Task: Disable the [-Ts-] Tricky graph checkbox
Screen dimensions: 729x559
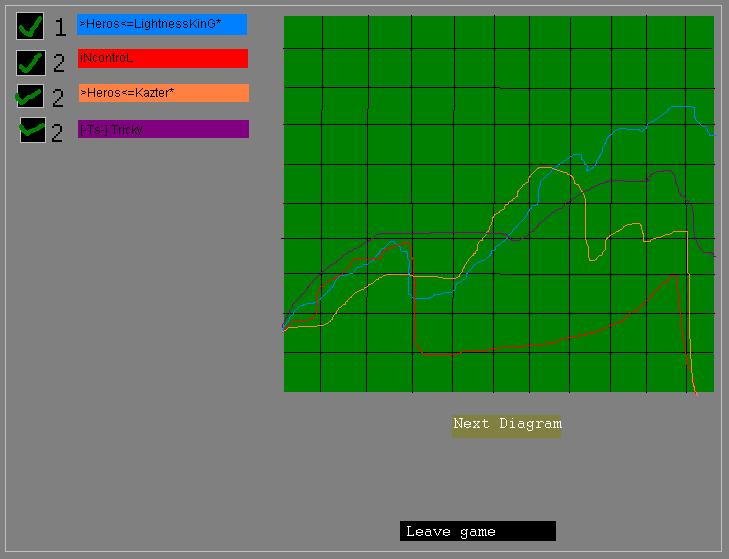Action: pos(33,130)
